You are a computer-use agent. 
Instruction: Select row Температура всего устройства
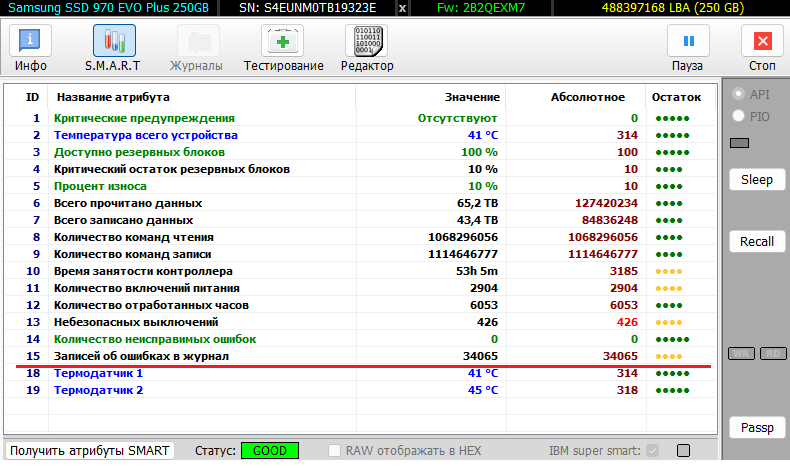pos(360,135)
